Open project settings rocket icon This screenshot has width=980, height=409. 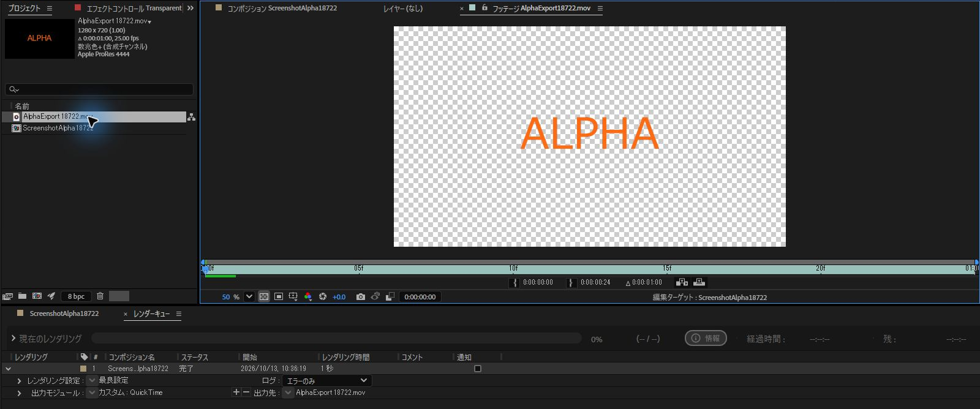51,296
